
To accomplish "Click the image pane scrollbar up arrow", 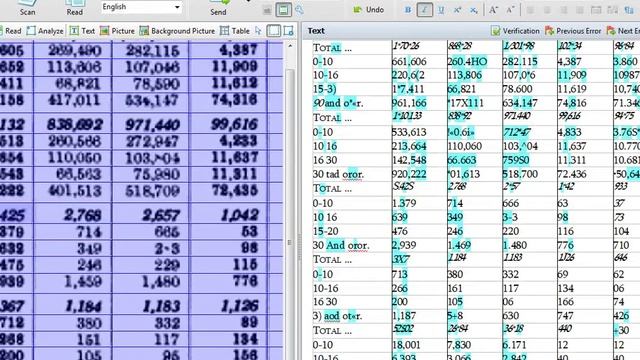I will [x=290, y=47].
